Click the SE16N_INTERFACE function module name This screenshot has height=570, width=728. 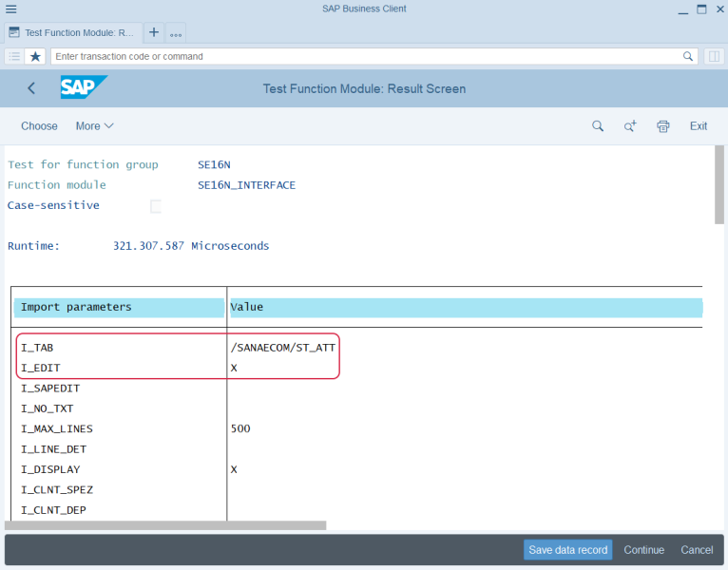pos(246,185)
